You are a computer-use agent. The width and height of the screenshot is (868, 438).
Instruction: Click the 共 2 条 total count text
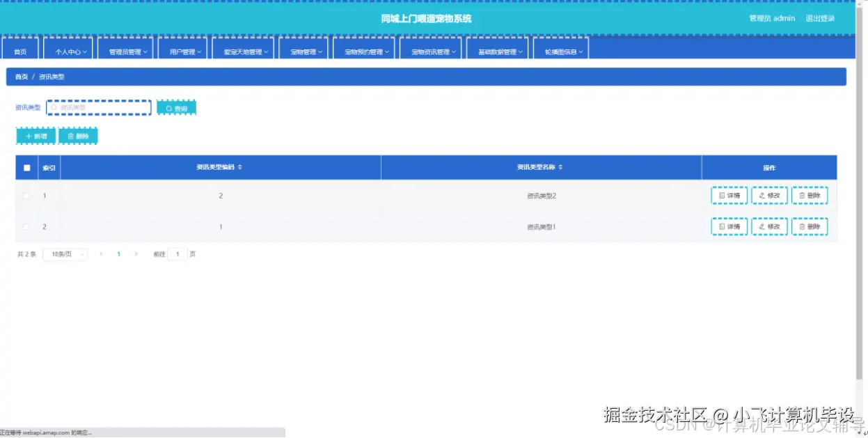tap(26, 254)
